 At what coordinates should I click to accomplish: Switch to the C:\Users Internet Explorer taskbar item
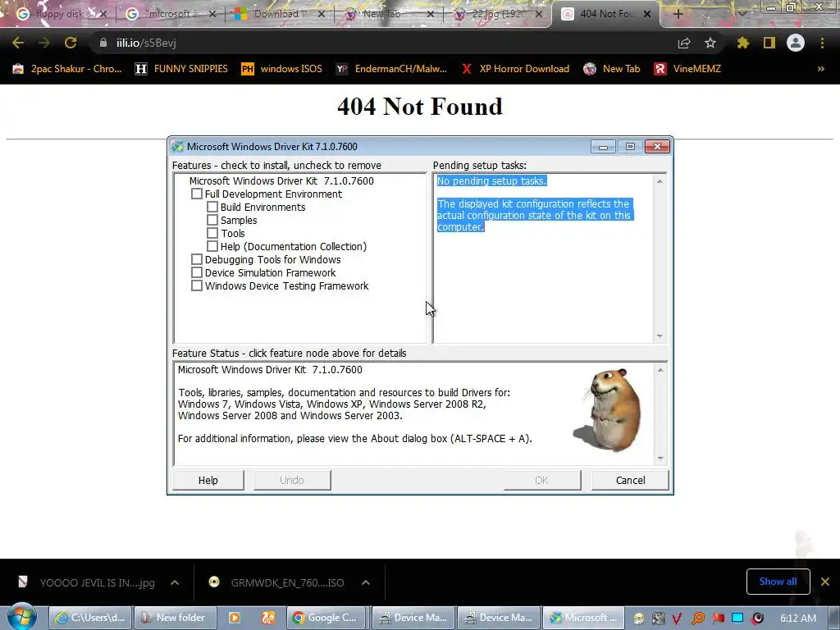point(90,618)
